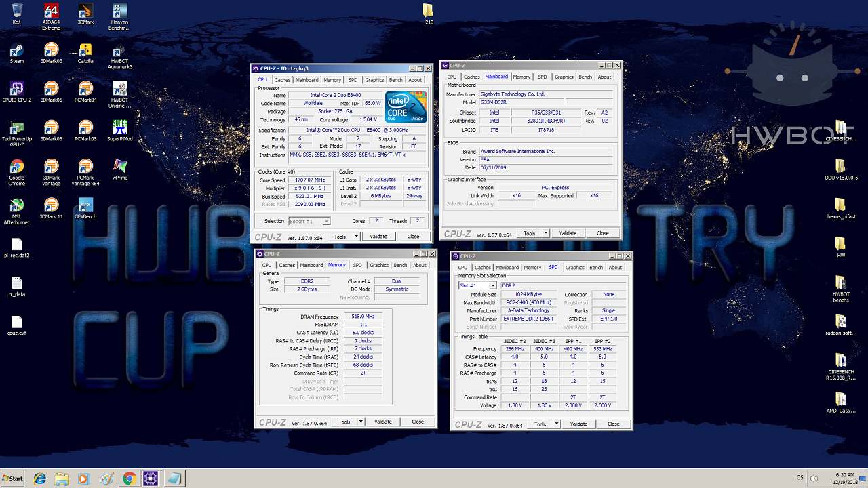
Task: Open CPU tab in SPD window
Action: [x=462, y=267]
